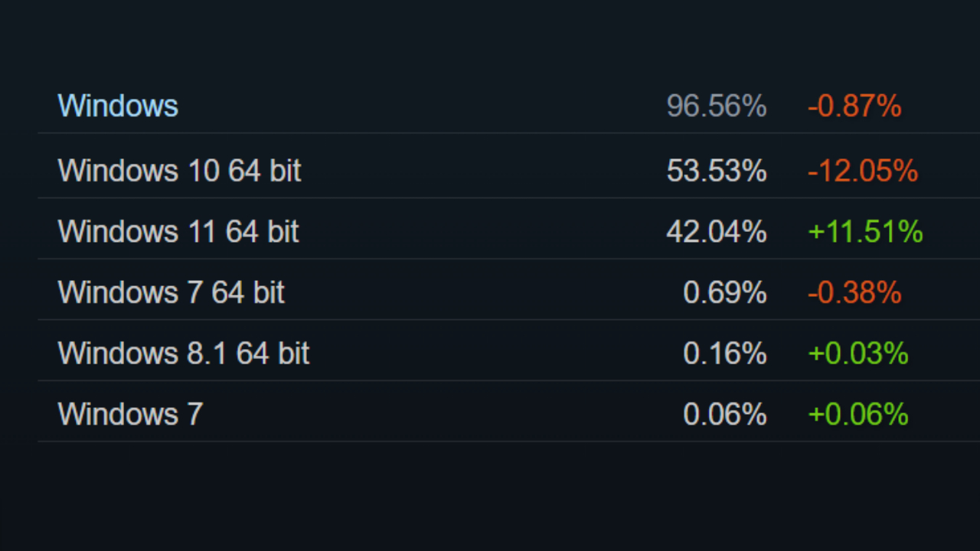Screen dimensions: 980x551
Task: Click the 0.16% share value
Action: 724,354
